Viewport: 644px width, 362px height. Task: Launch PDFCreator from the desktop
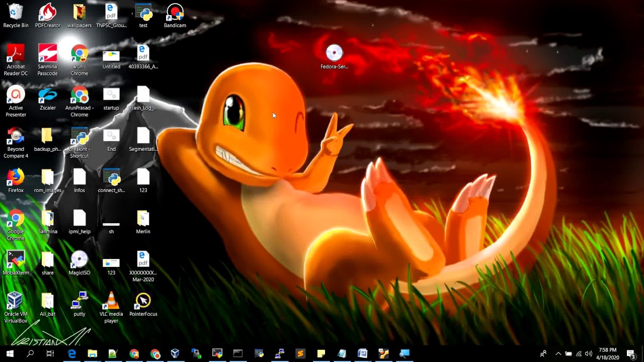coord(48,16)
